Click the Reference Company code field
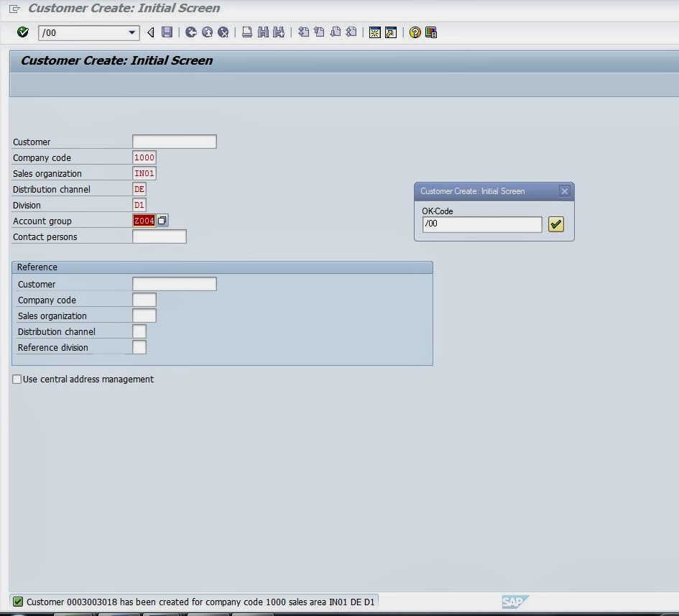 [x=144, y=300]
